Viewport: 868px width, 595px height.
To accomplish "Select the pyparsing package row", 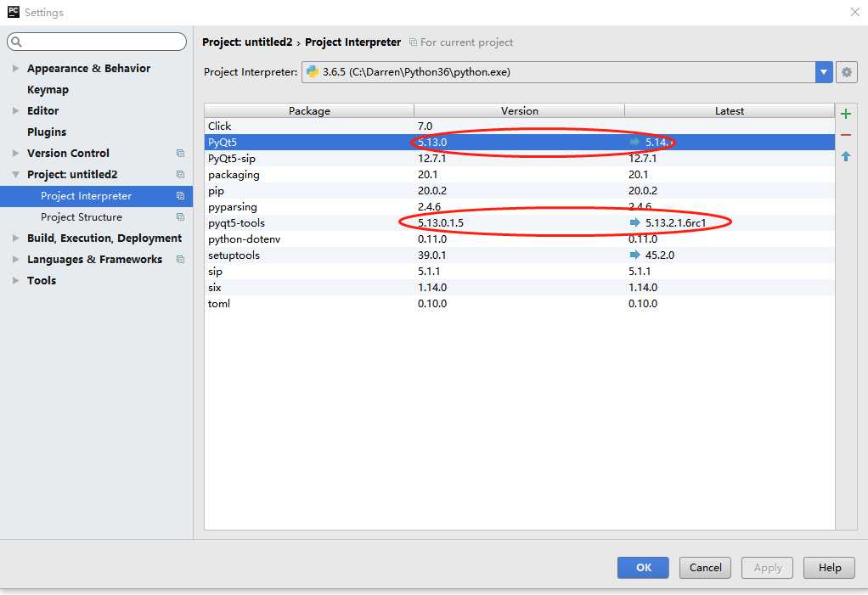I will pyautogui.click(x=519, y=207).
